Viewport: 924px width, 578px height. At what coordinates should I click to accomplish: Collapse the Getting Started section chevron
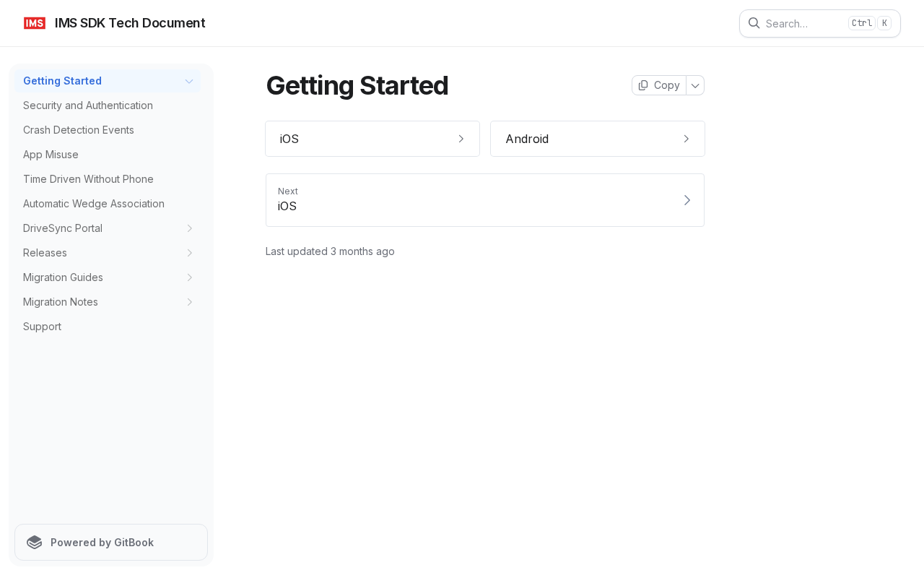[x=189, y=81]
